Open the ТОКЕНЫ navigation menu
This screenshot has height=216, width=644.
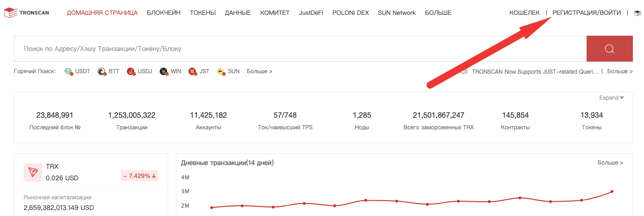point(202,13)
